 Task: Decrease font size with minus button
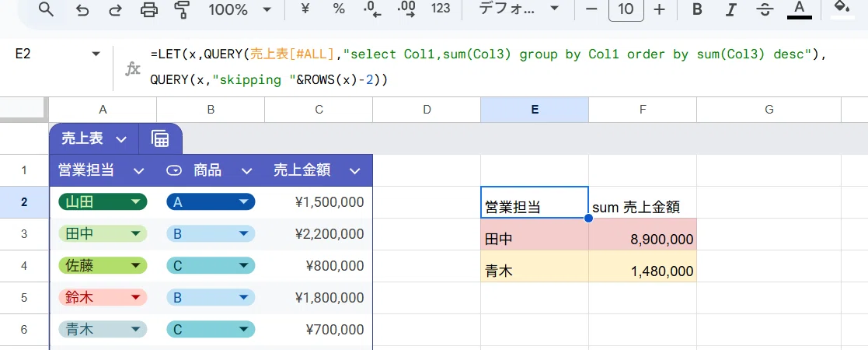592,9
